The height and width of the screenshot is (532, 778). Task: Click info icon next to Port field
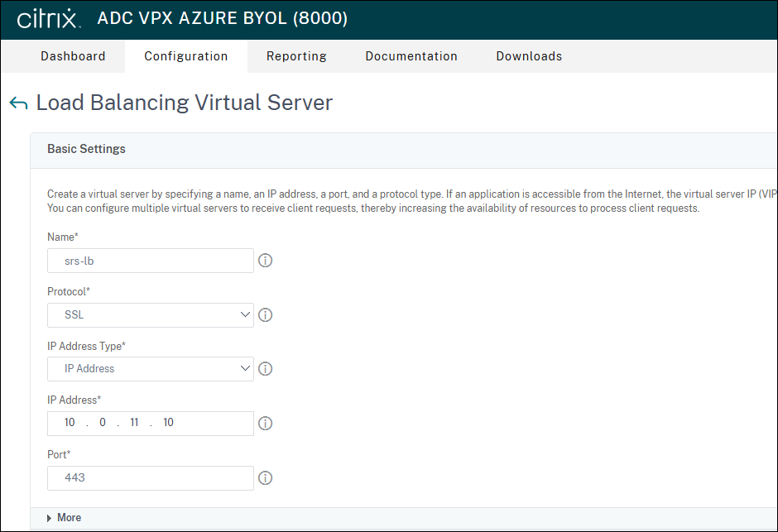[266, 478]
